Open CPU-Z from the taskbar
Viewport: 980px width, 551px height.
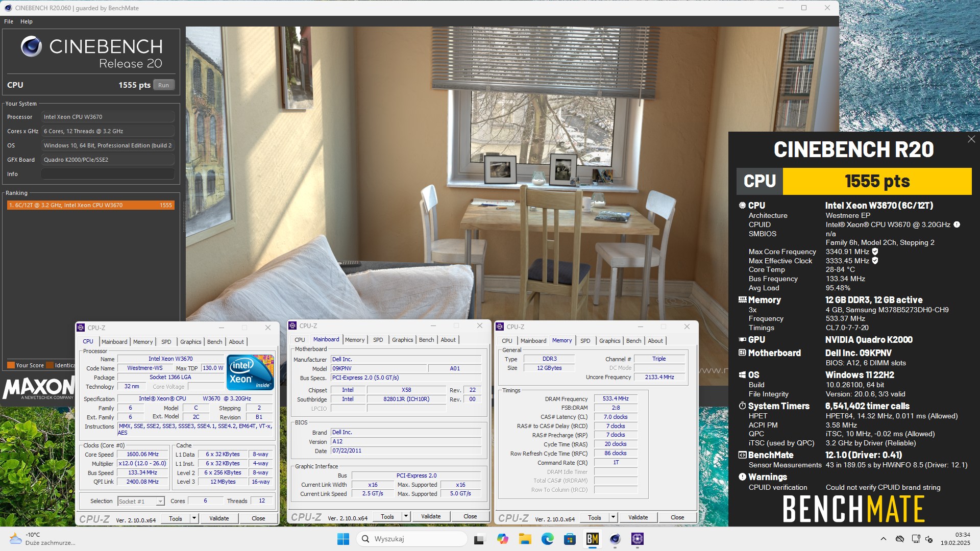638,539
